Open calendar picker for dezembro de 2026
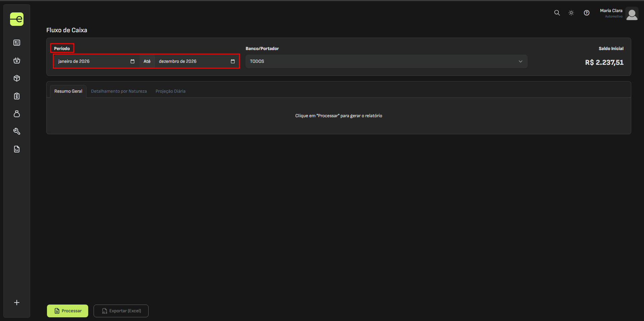644x321 pixels. (x=233, y=61)
